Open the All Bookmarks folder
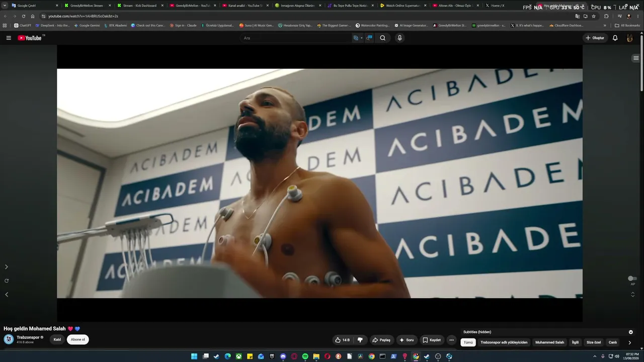Screen dimensions: 644x362 point(627,25)
